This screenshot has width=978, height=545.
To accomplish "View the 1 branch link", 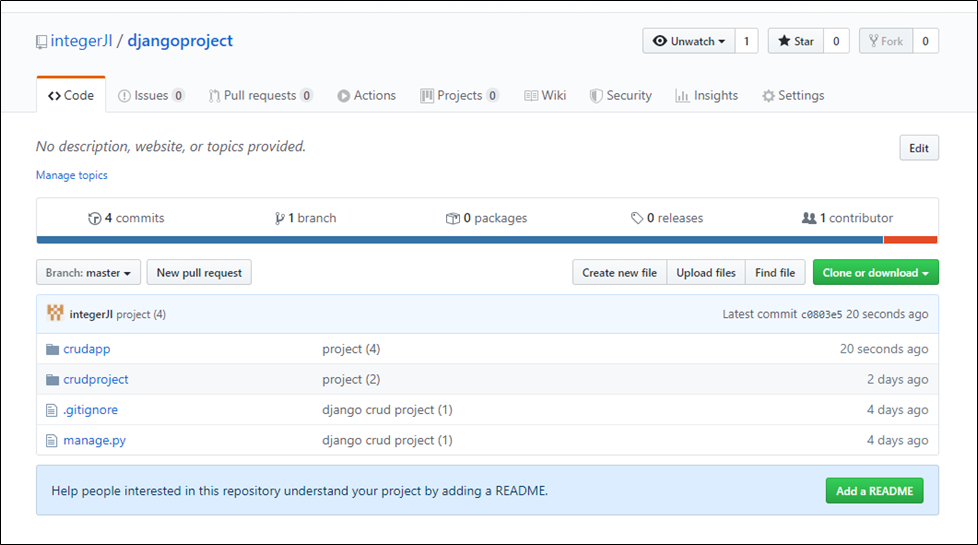I will (x=306, y=218).
